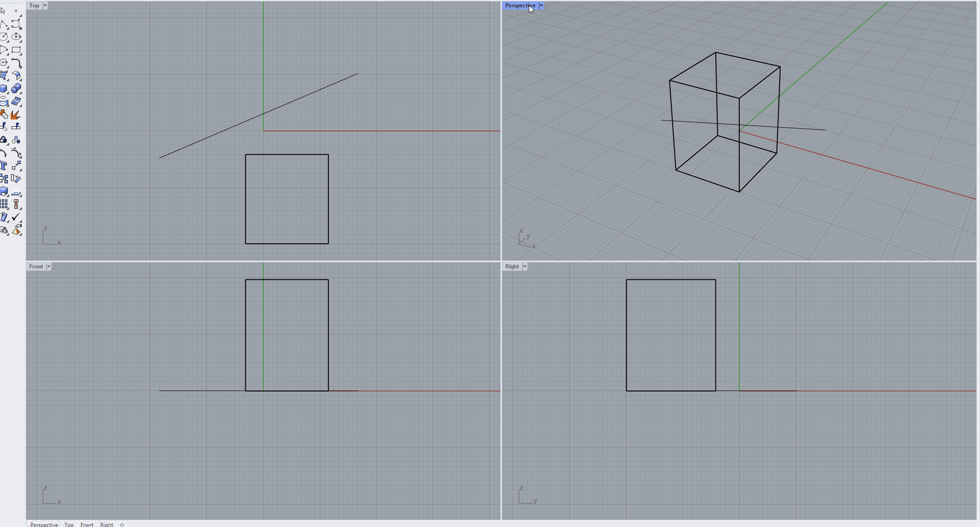Switch to the Top tab at bottom

point(69,524)
